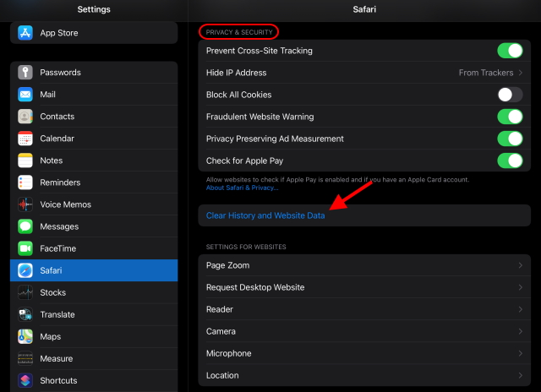Viewport: 541px width, 392px height.
Task: Select Voice Memos label in sidebar
Action: coord(66,204)
